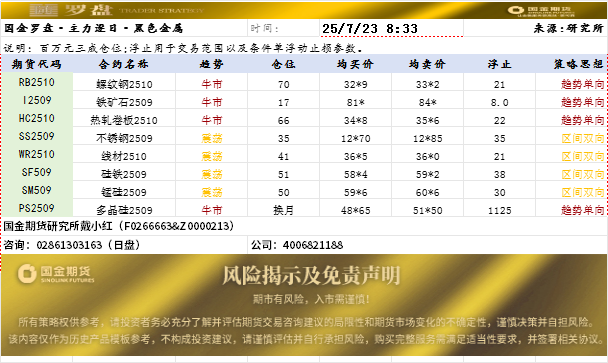
Task: Click the 来源:研究所 label
Action: point(568,28)
